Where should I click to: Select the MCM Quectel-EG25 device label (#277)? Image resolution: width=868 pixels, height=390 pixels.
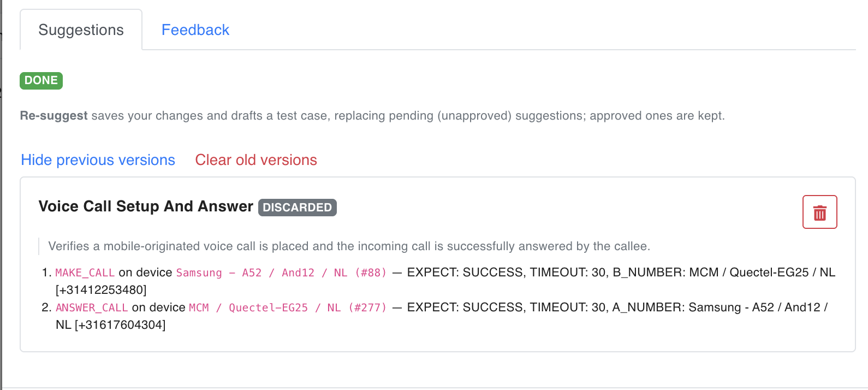pos(288,308)
